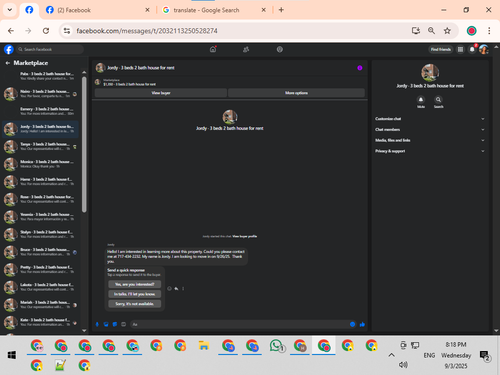Expand Chat members section

pos(430,129)
